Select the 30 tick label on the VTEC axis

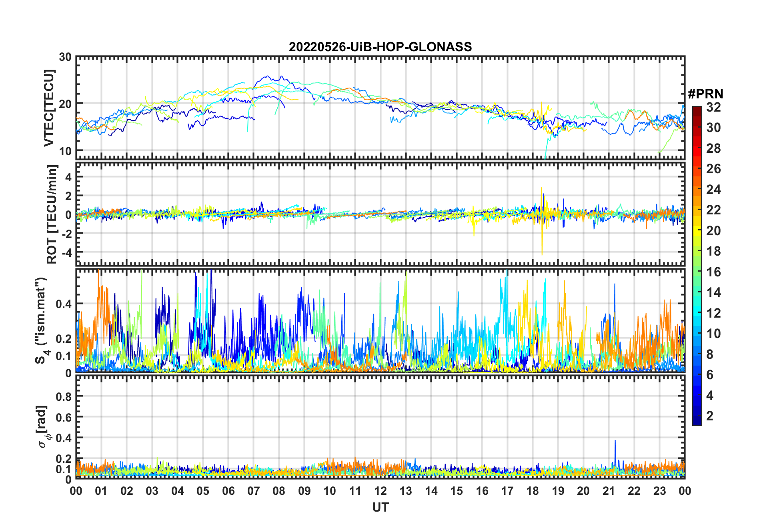[65, 57]
